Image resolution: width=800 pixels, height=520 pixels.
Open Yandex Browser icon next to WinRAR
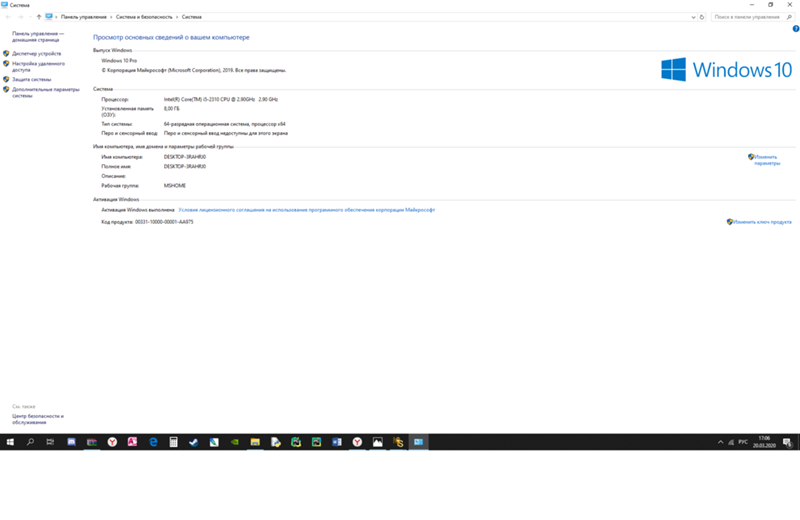coord(112,442)
